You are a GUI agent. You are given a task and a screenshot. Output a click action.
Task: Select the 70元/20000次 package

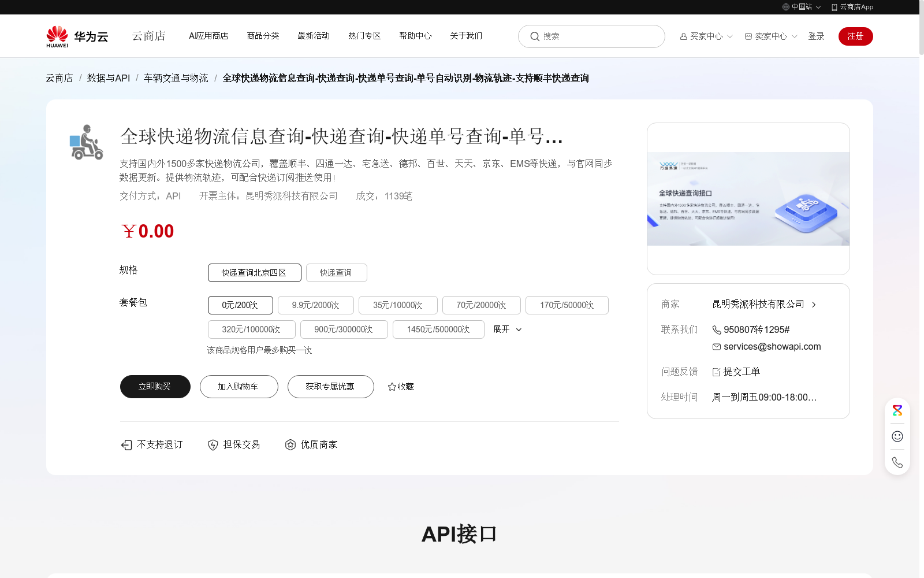coord(482,305)
